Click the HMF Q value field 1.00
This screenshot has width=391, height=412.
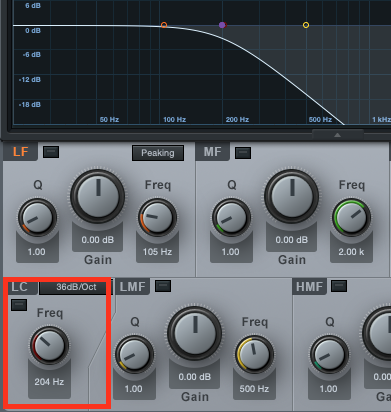pos(329,389)
